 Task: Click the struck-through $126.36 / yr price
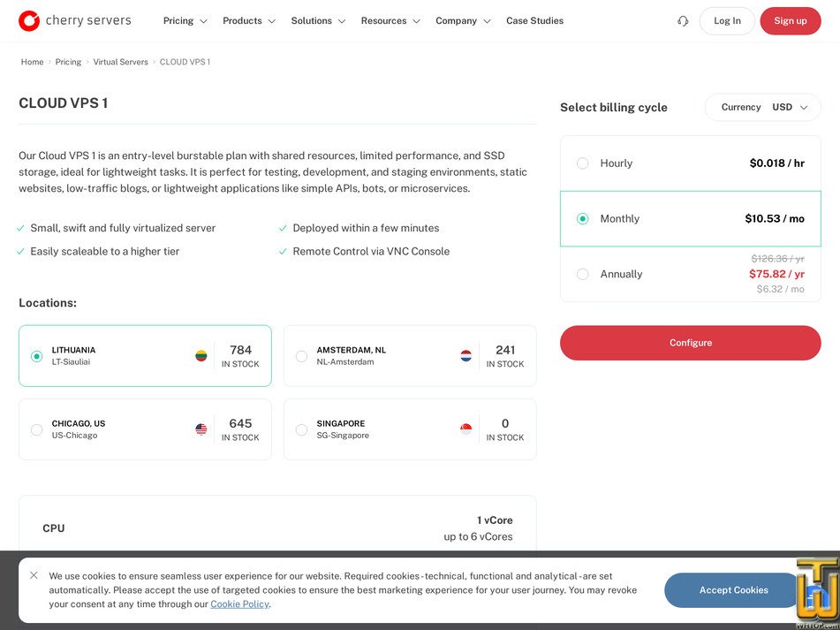777,259
